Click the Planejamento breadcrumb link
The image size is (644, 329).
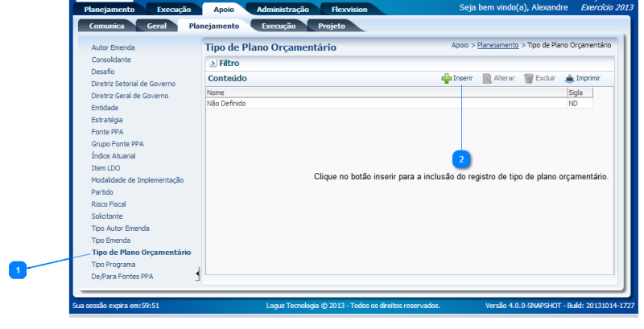[x=497, y=46]
